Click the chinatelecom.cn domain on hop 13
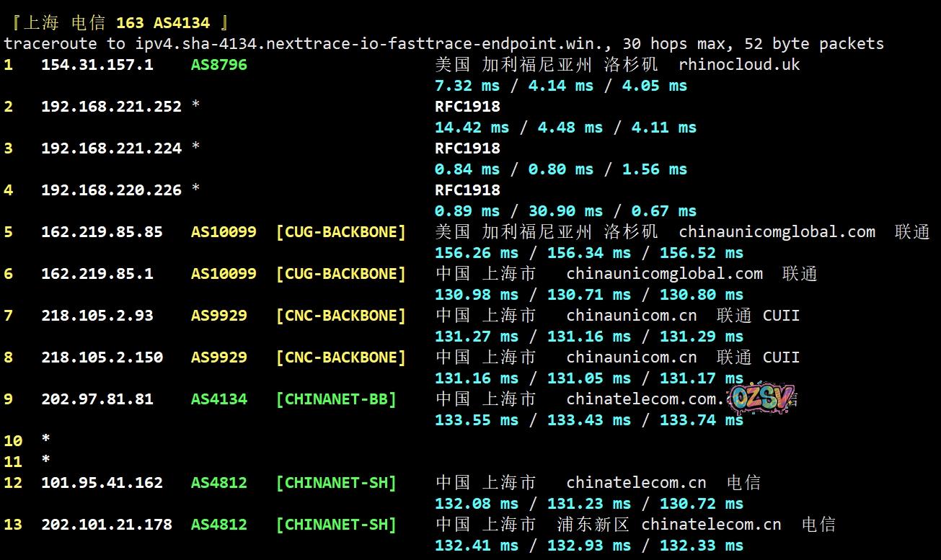 (711, 525)
